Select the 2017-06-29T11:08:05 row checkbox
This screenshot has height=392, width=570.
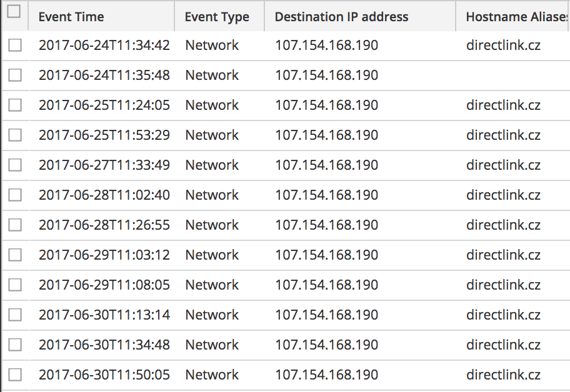(x=15, y=285)
